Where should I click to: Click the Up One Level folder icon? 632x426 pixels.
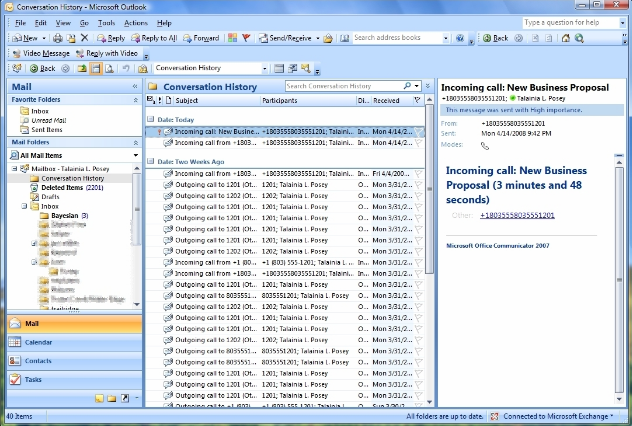coord(82,69)
